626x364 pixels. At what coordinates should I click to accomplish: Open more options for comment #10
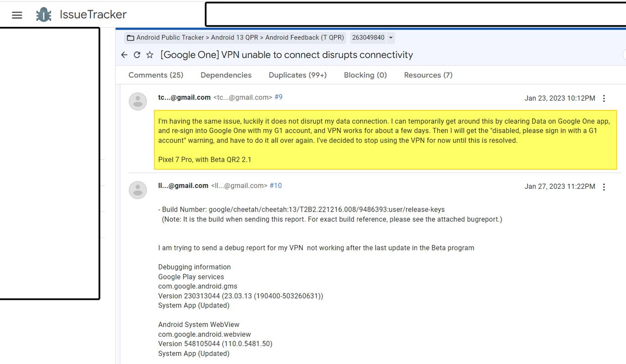604,187
